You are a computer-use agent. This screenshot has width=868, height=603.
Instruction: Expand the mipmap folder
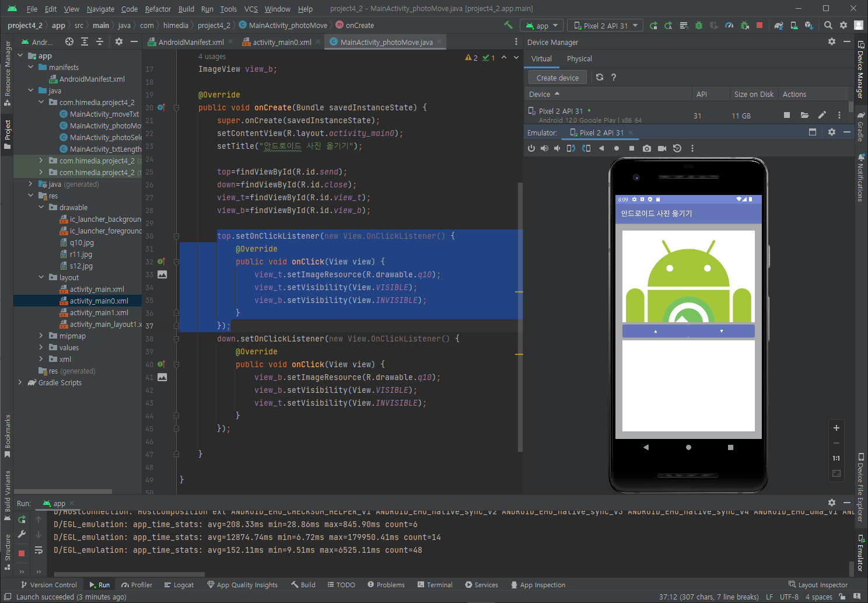pyautogui.click(x=41, y=336)
